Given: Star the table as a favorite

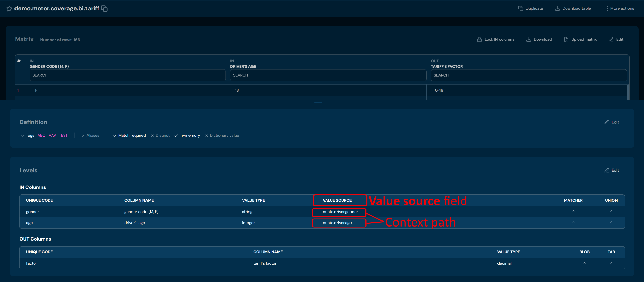Looking at the screenshot, I should (9, 9).
